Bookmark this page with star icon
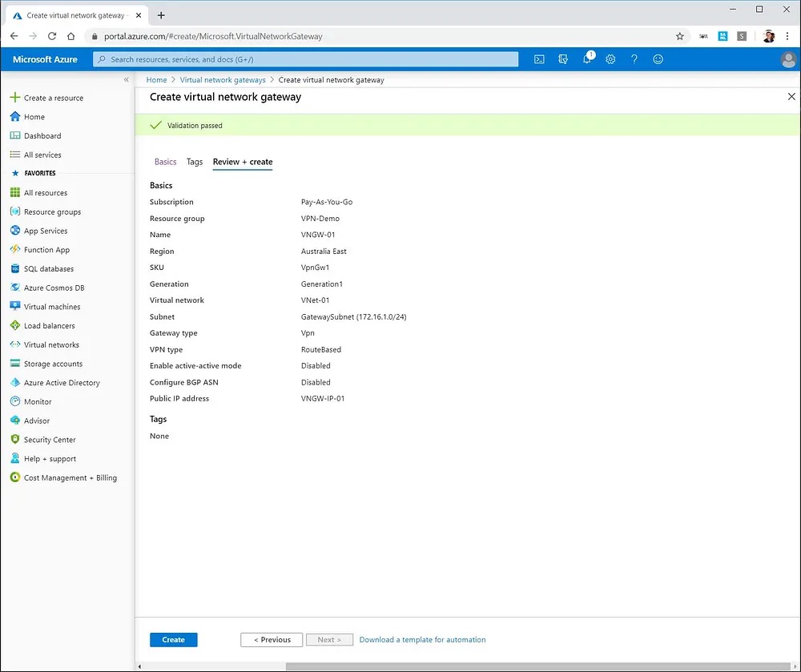 (680, 36)
